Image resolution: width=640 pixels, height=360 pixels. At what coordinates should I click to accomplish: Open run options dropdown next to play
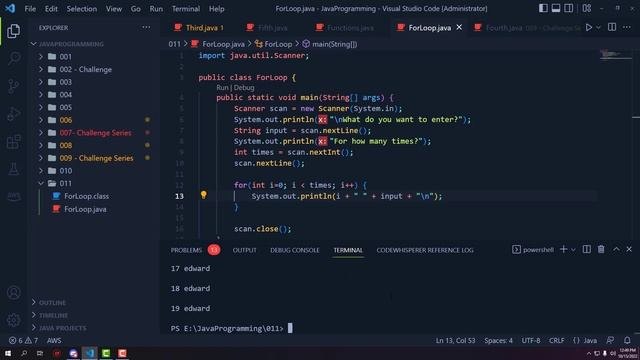[x=598, y=27]
